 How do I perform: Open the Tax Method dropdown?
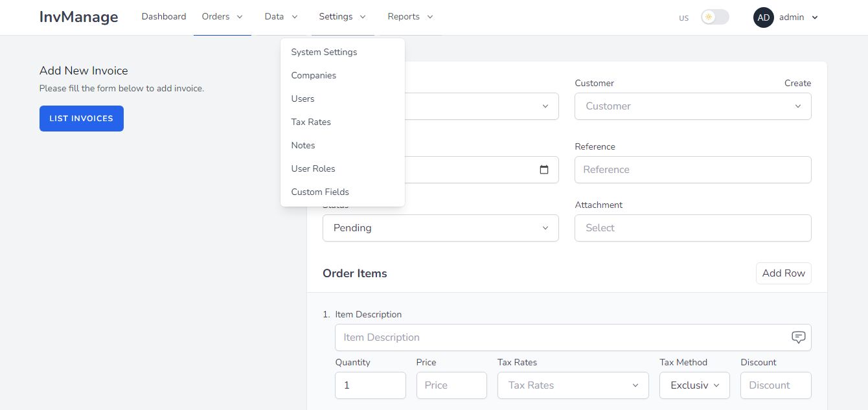click(x=694, y=385)
